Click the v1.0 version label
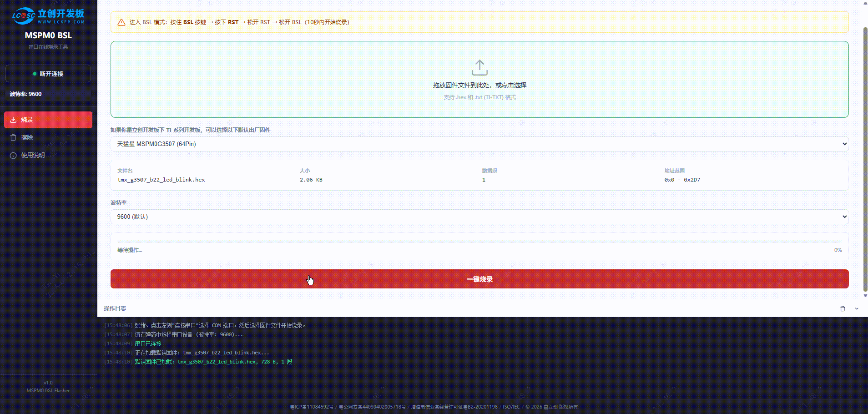The image size is (868, 414). pos(48,383)
